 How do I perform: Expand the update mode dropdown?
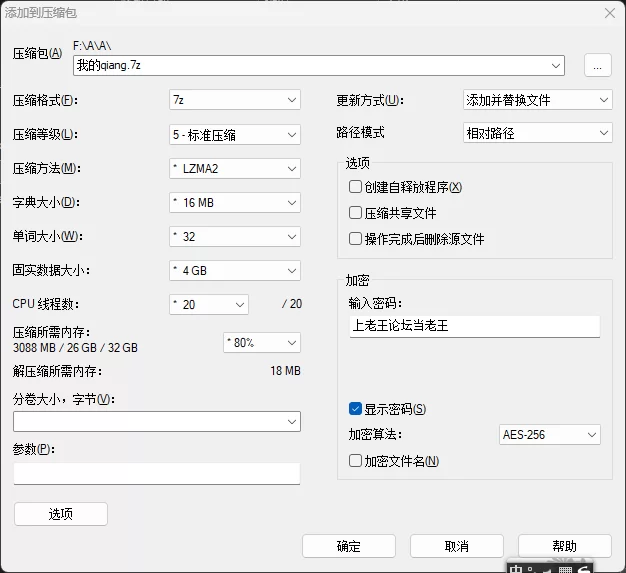[537, 100]
